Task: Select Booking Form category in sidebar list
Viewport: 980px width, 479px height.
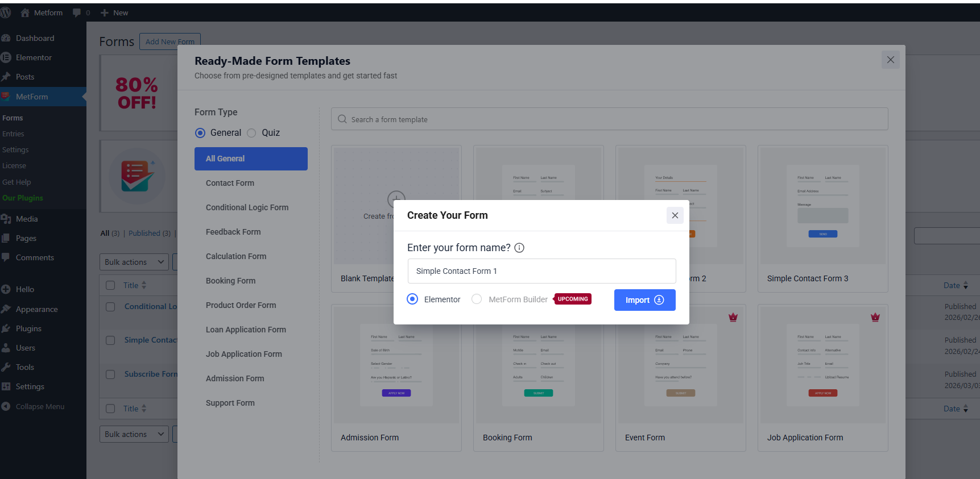Action: [230, 281]
